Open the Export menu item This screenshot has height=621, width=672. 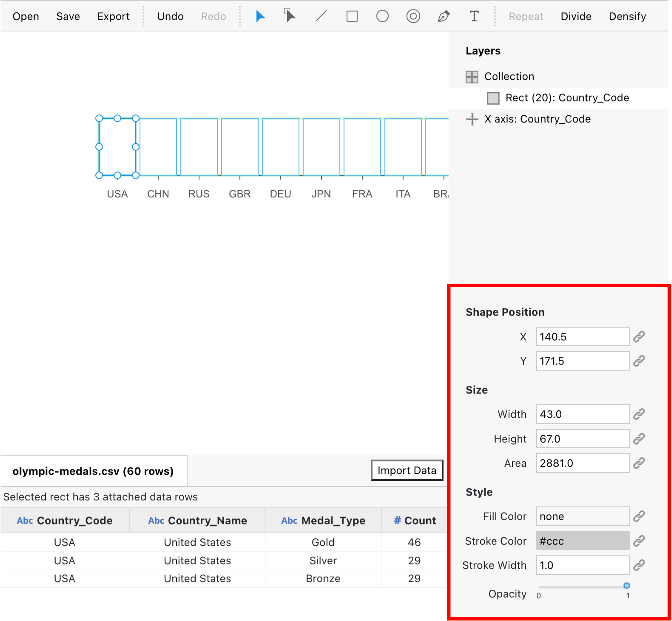tap(113, 16)
